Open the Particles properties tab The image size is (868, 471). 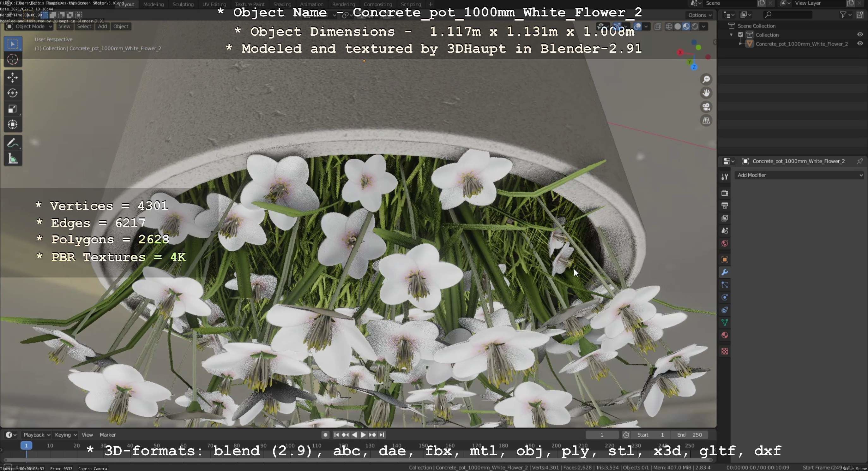(725, 285)
